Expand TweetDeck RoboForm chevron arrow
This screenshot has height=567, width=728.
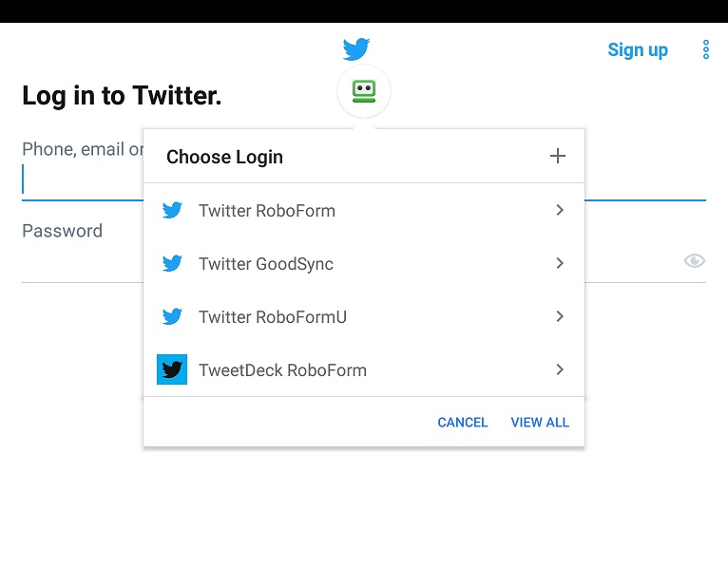point(560,369)
